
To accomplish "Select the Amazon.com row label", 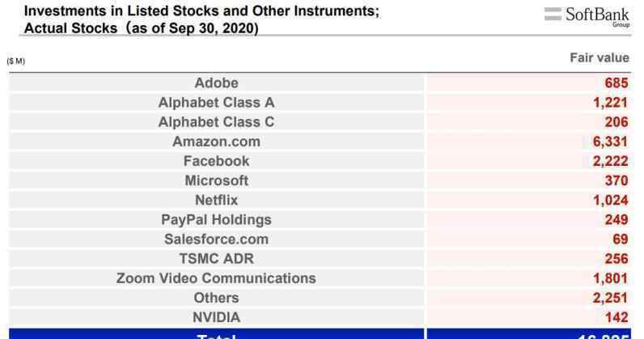I will (x=217, y=142).
